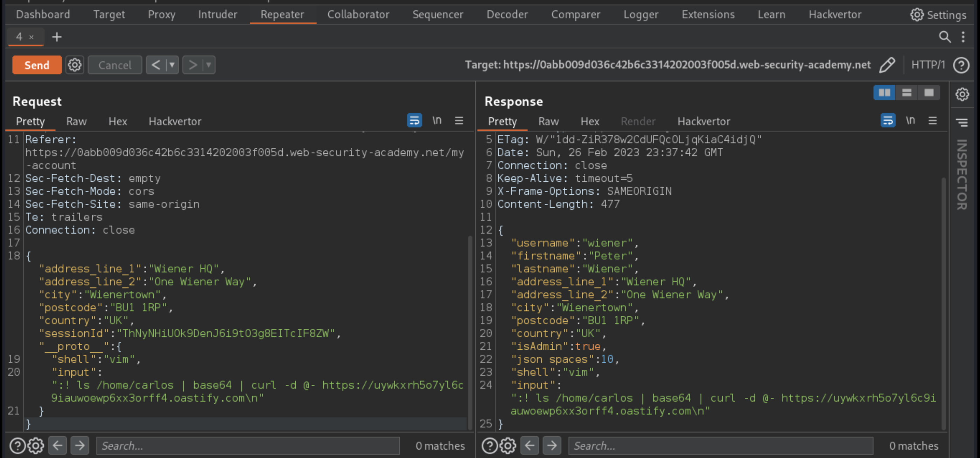The image size is (980, 458).
Task: Toggle non-printable characters in Request pane
Action: click(437, 120)
